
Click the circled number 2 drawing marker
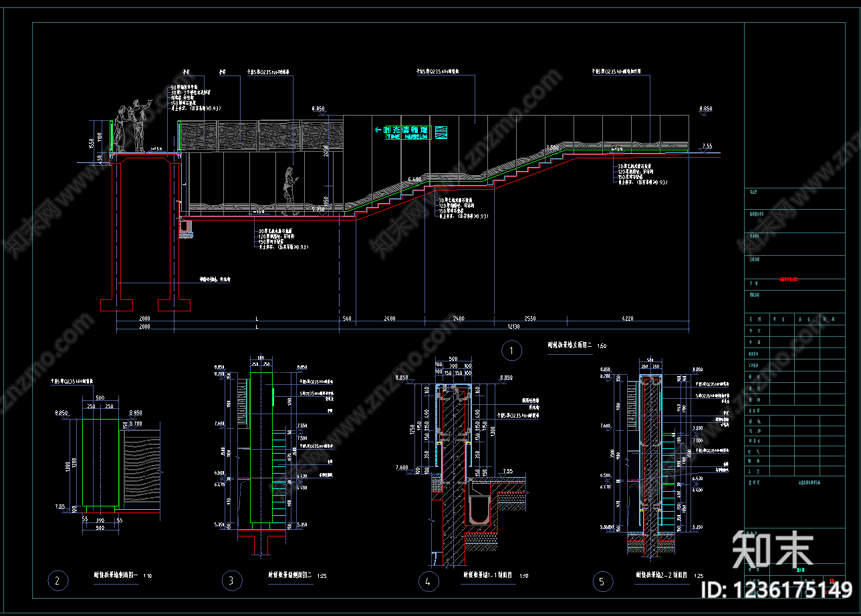pos(57,581)
